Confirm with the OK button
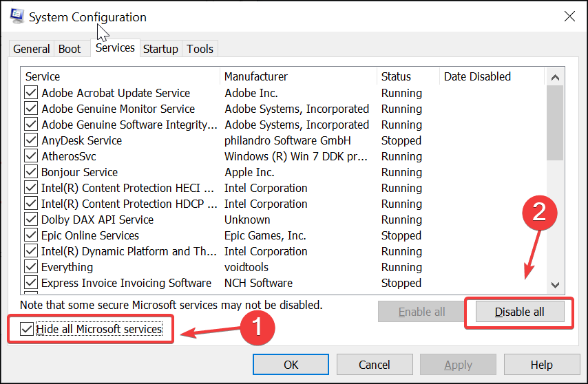 tap(291, 365)
